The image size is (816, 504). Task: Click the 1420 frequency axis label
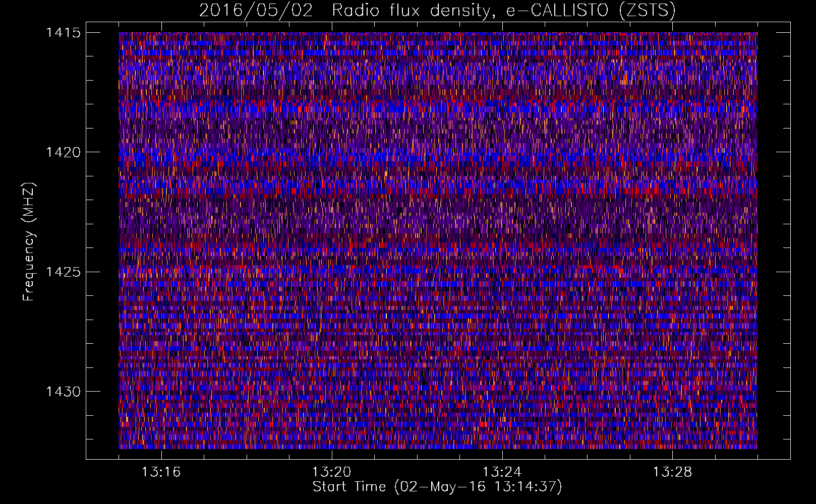click(x=63, y=152)
